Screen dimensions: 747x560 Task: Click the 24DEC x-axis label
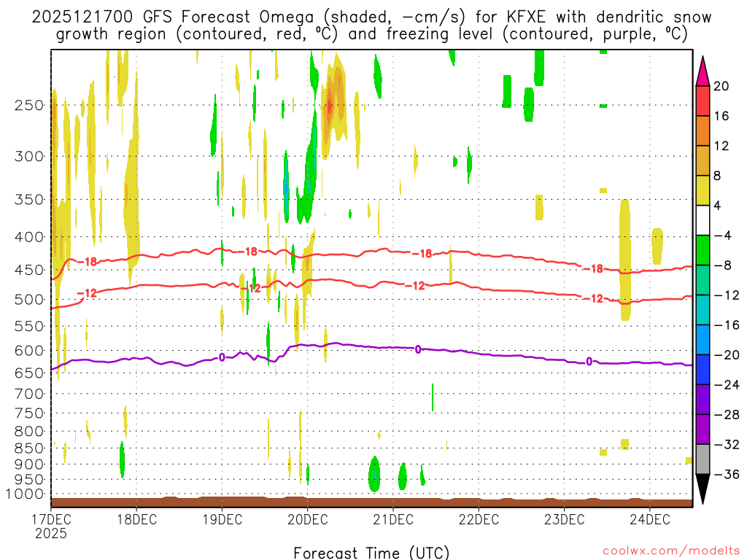click(x=650, y=518)
